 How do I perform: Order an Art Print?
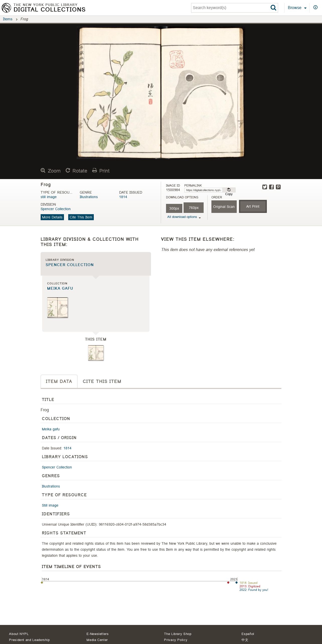tap(253, 206)
